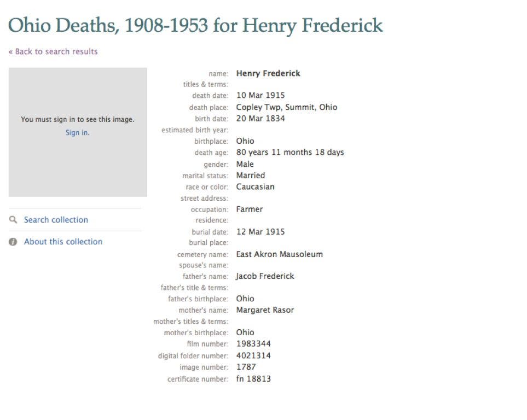The width and height of the screenshot is (527, 420).
Task: Click the birth date 20 Mar 1834
Action: pyautogui.click(x=260, y=118)
